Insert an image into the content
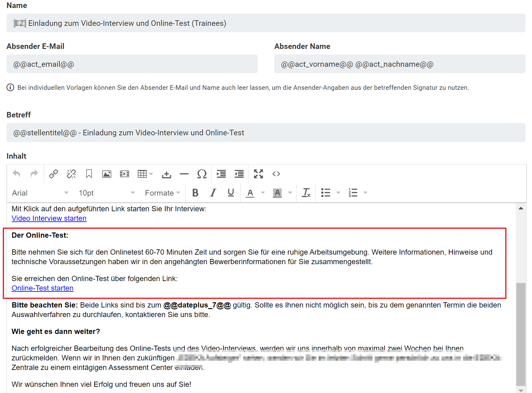Image resolution: width=532 pixels, height=393 pixels. click(107, 174)
